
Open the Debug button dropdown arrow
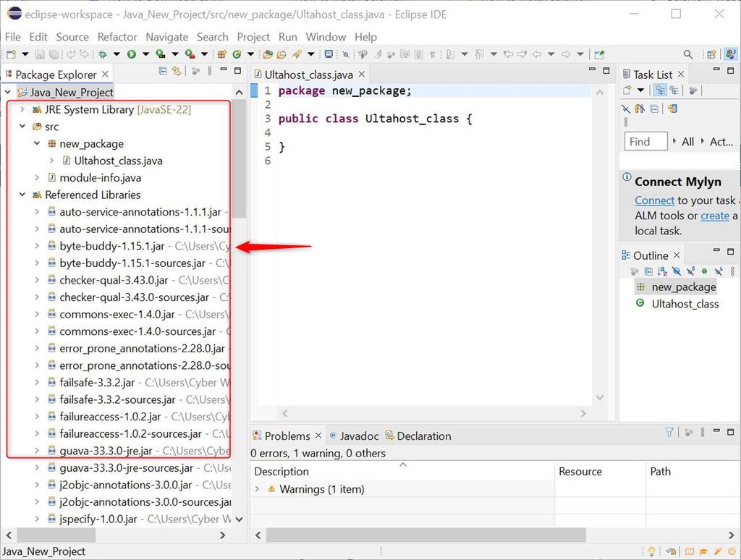[x=117, y=54]
